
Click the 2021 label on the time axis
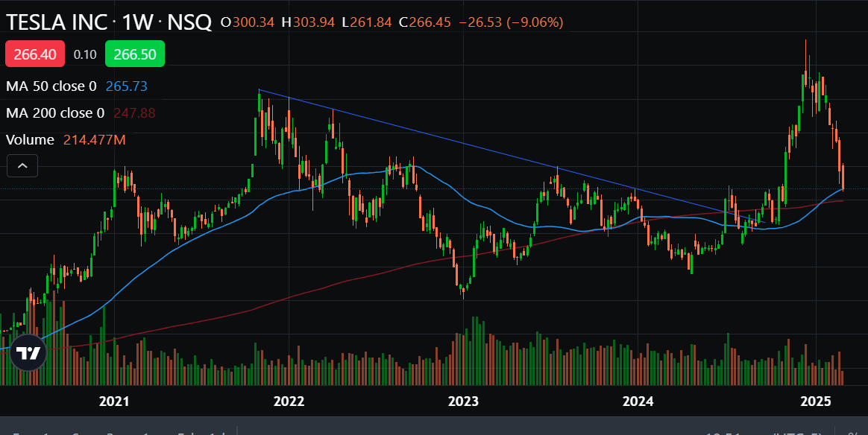[x=114, y=401]
